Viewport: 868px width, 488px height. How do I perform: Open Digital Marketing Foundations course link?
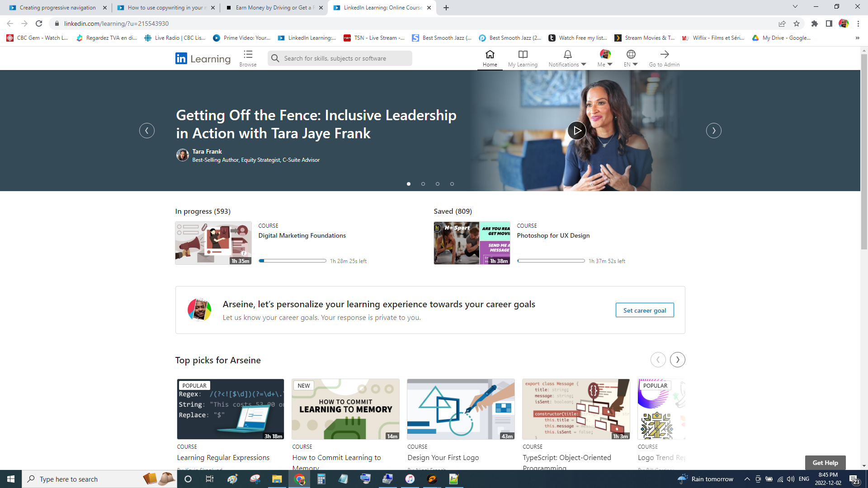click(x=302, y=235)
